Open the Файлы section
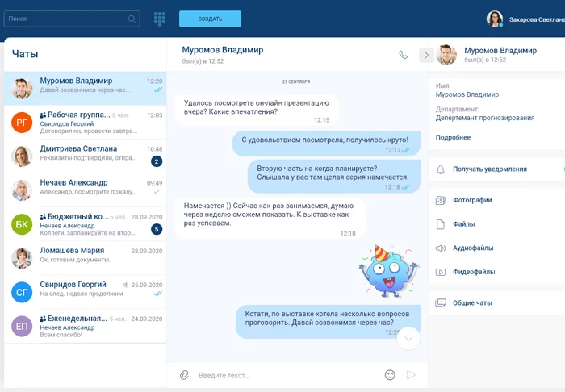565x392 pixels. [x=463, y=224]
